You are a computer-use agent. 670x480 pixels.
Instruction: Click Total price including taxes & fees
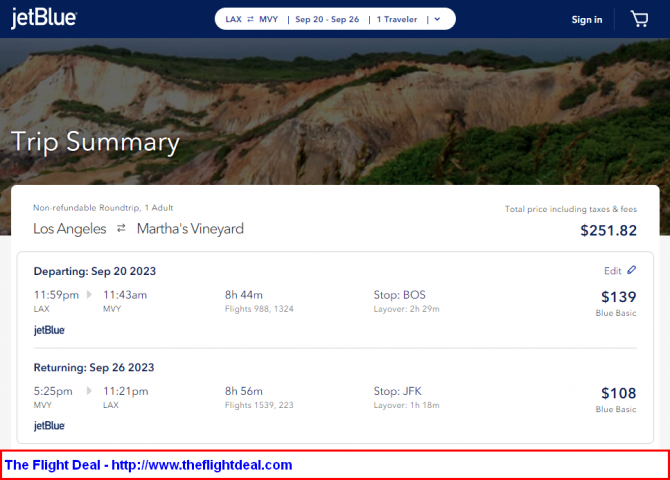(x=571, y=209)
